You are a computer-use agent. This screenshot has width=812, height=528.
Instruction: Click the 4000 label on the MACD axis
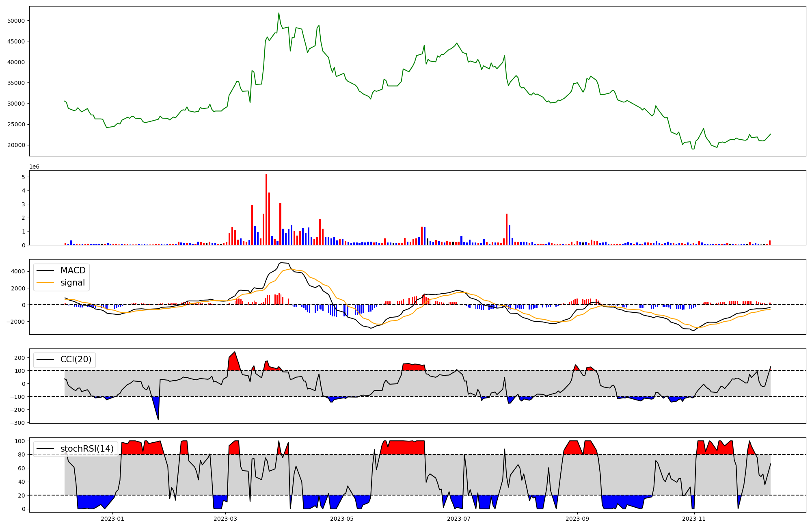(18, 271)
